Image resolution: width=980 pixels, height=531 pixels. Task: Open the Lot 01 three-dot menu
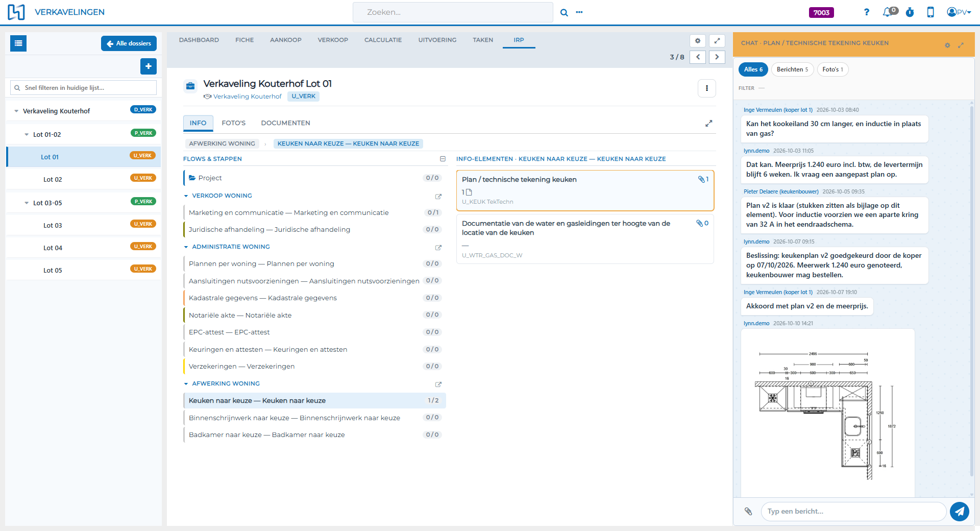click(707, 88)
